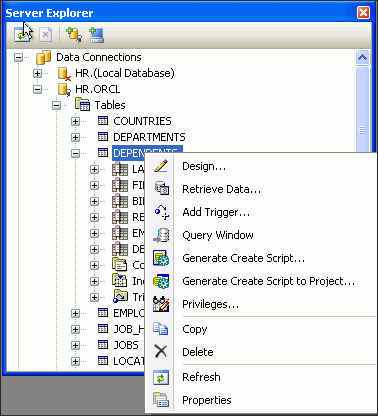Collapse the DEPENDENTS table
Screen dimensions: 378x416
75,153
